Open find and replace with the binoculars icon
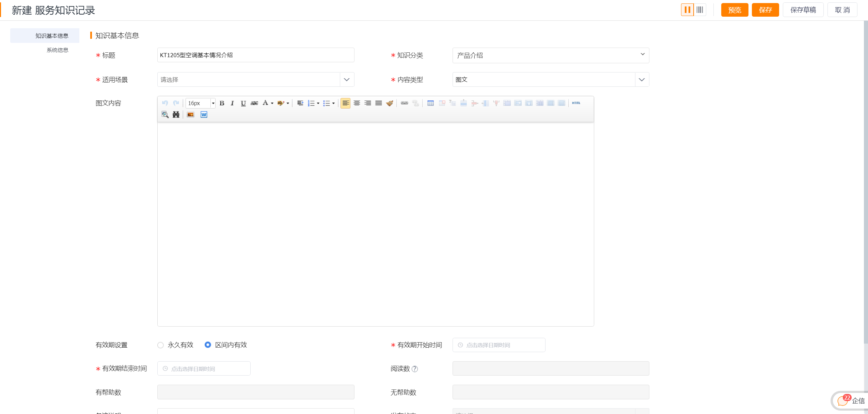 (x=176, y=115)
